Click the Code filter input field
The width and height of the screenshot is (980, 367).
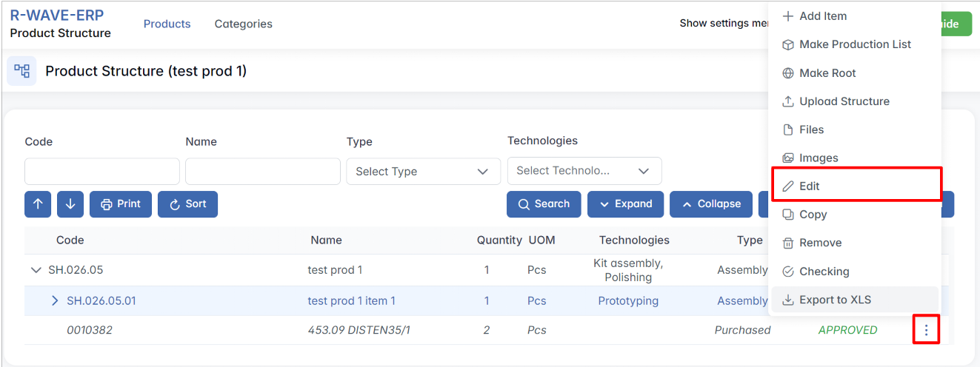[x=102, y=172]
